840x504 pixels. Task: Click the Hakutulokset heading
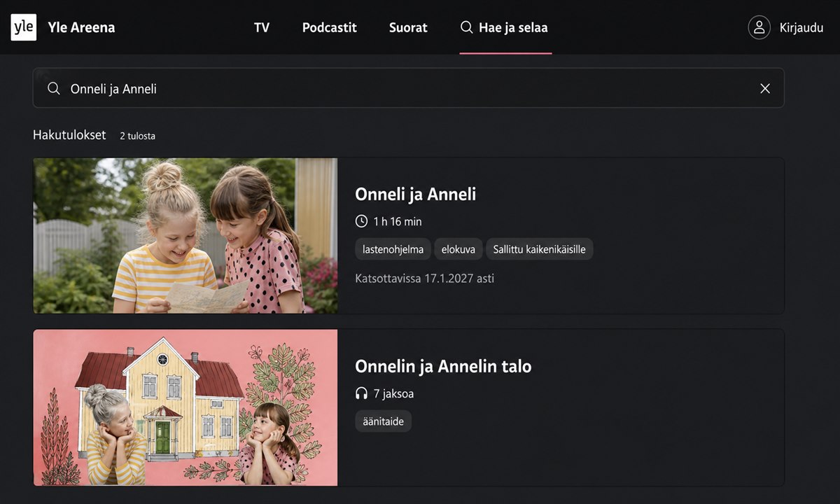tap(69, 135)
